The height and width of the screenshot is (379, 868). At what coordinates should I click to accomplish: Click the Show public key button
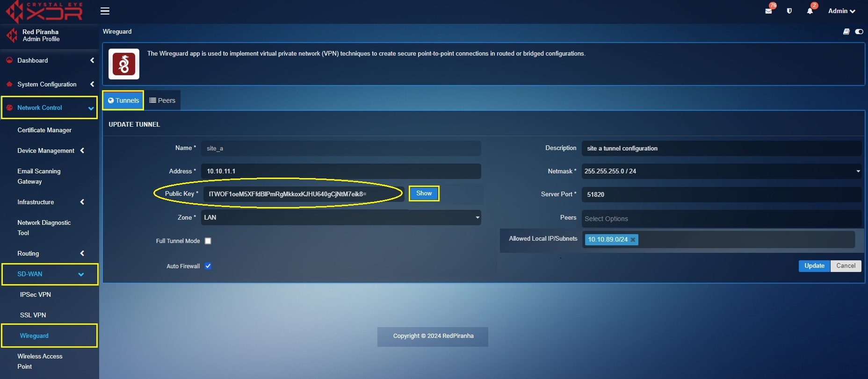point(424,193)
